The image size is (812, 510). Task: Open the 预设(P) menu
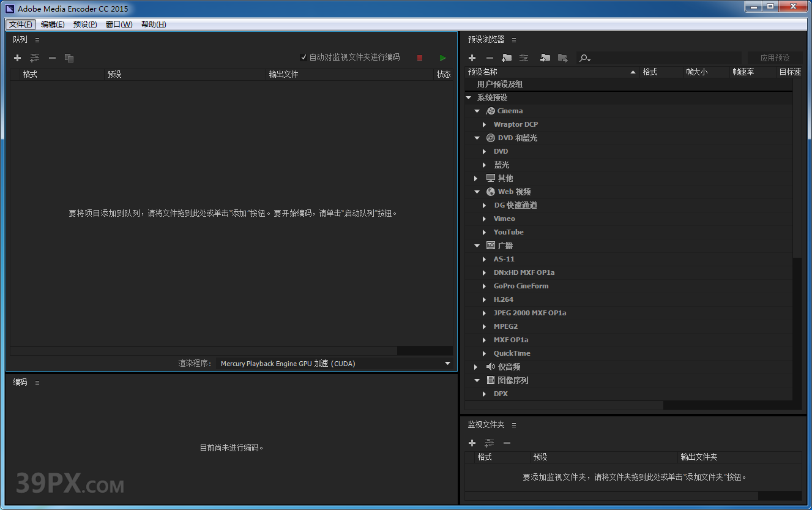pos(85,24)
